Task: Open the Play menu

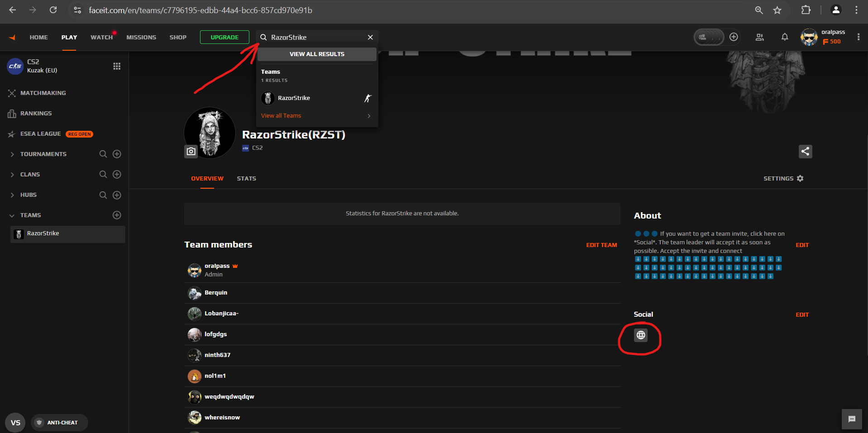Action: (69, 38)
